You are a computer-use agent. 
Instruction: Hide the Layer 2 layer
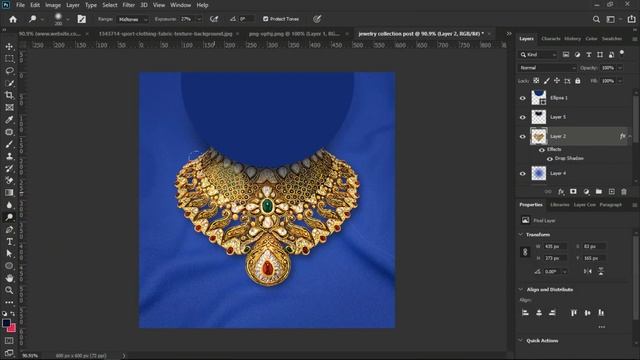coord(522,136)
